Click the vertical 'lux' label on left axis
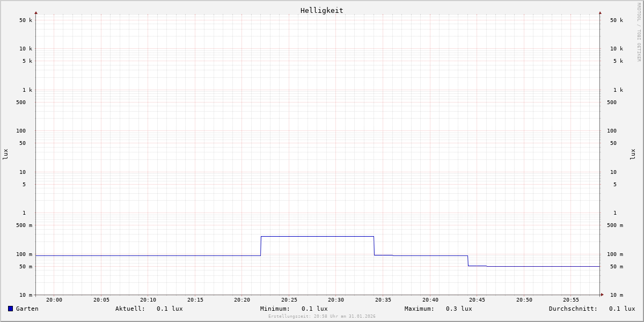Screen dimensions: 644x322 click(x=5, y=155)
